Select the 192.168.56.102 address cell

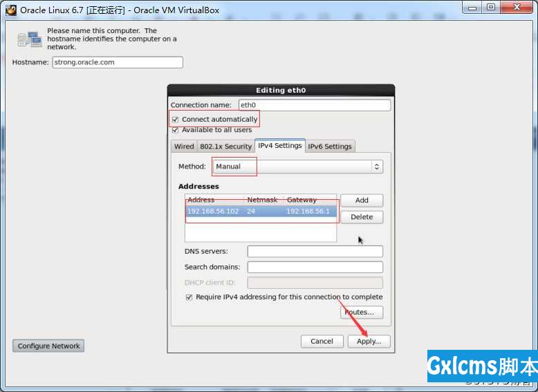(x=213, y=212)
